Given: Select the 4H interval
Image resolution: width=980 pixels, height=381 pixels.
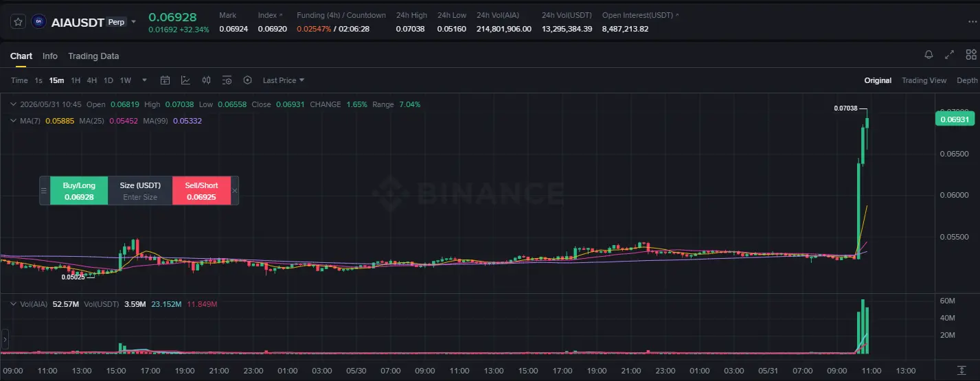Looking at the screenshot, I should 92,80.
